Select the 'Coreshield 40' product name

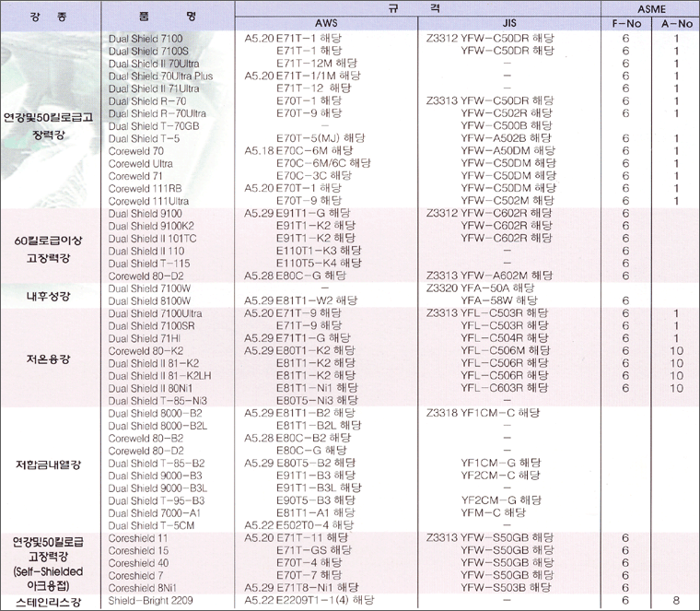tap(139, 563)
